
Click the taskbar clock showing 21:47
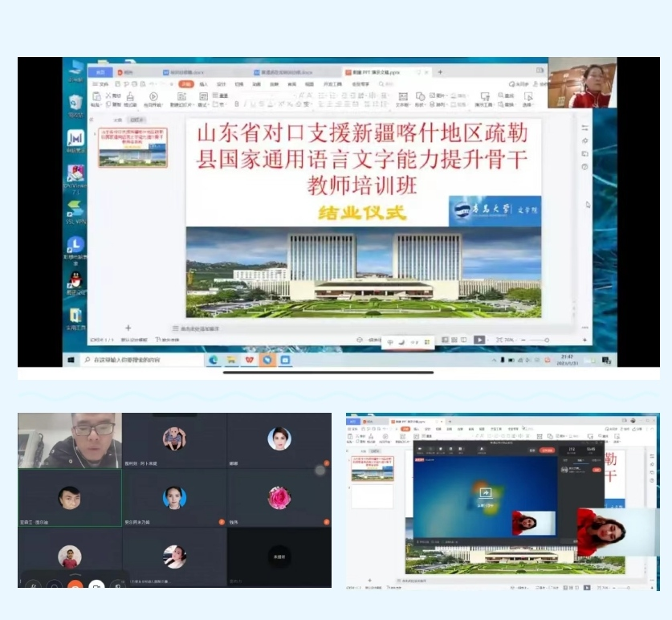(x=567, y=360)
